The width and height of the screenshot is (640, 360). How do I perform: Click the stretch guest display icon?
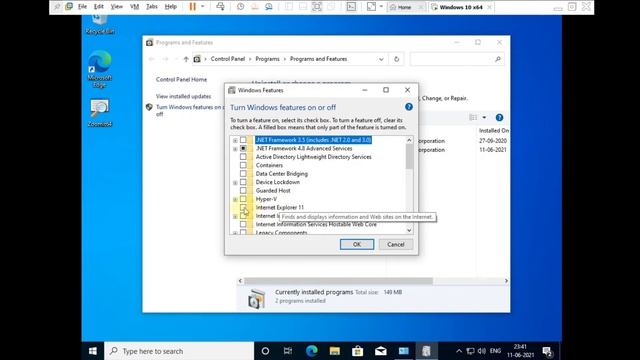[371, 7]
